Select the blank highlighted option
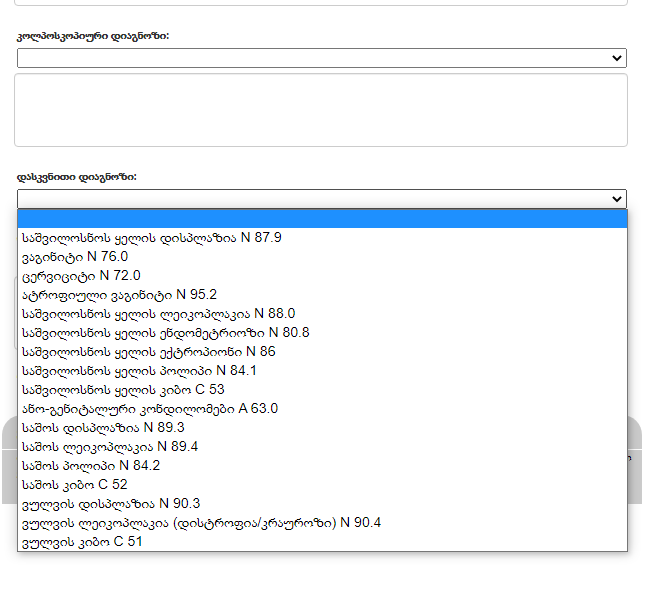 pos(321,219)
